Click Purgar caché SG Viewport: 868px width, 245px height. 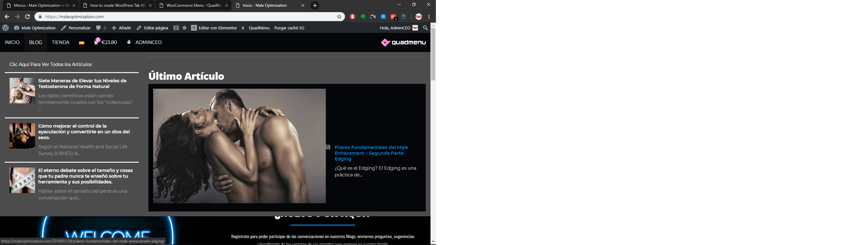(x=289, y=28)
